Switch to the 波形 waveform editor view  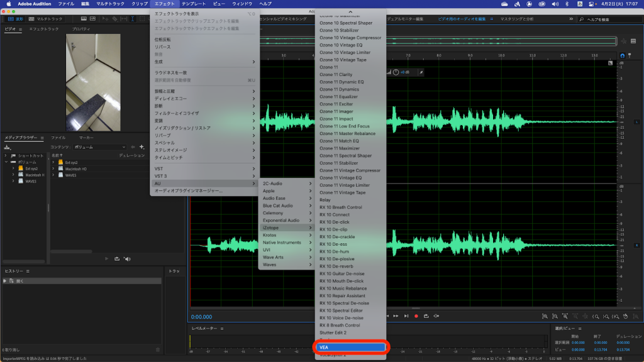click(x=15, y=19)
